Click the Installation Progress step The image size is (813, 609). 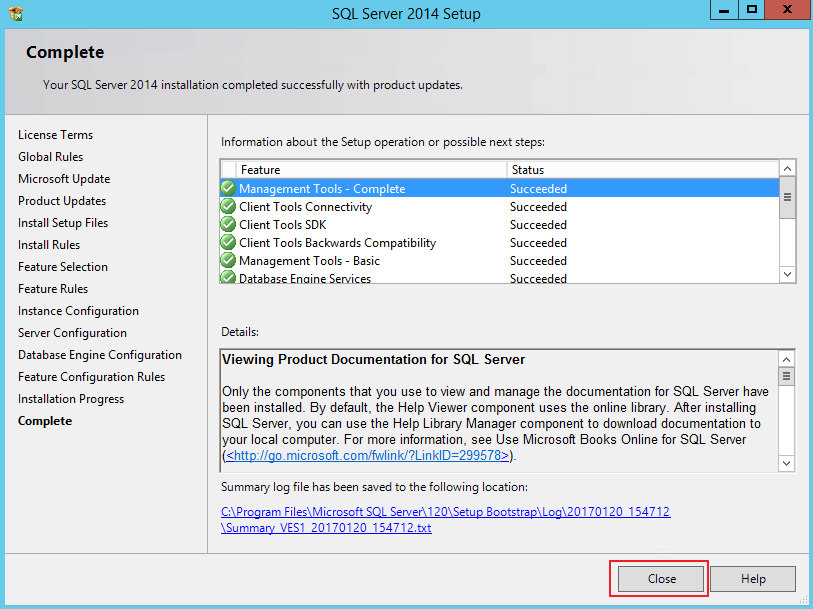click(x=71, y=399)
